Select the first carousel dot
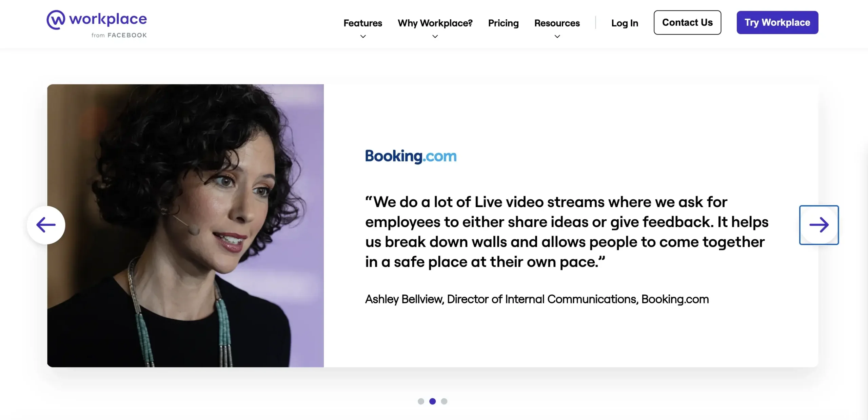The width and height of the screenshot is (868, 420). (x=421, y=401)
